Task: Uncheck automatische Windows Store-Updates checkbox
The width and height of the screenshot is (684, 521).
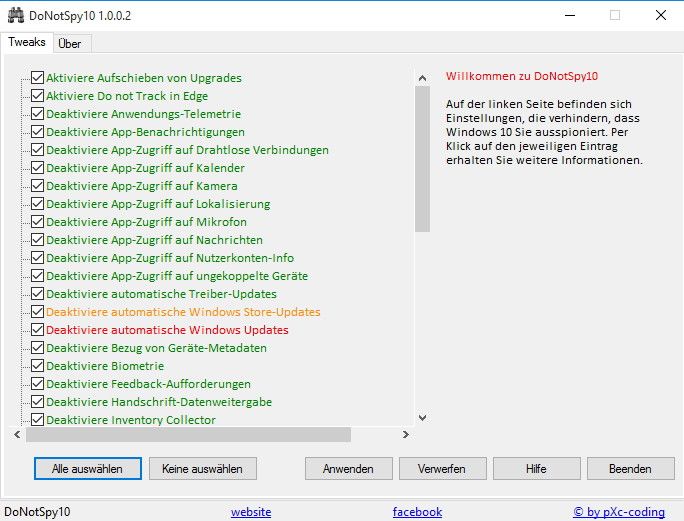Action: (38, 312)
